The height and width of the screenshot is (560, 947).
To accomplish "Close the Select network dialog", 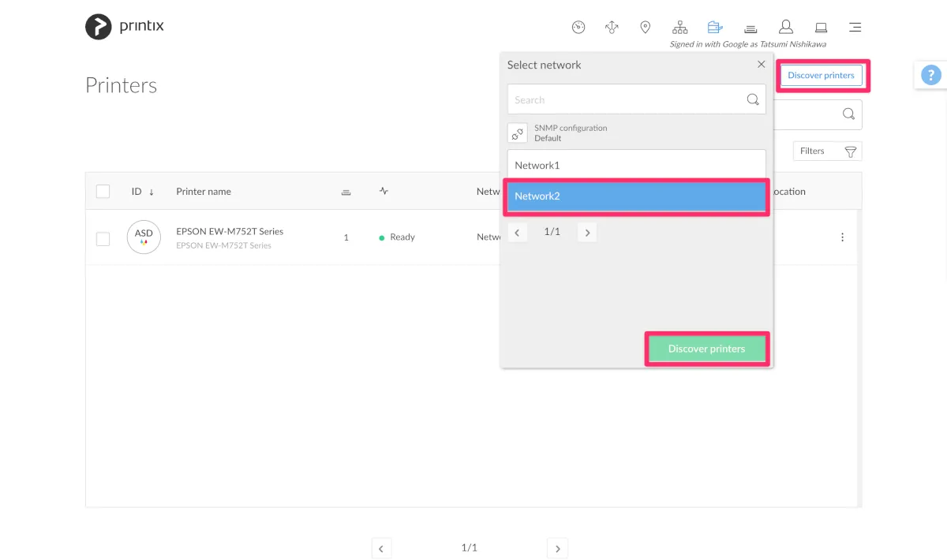I will click(761, 65).
